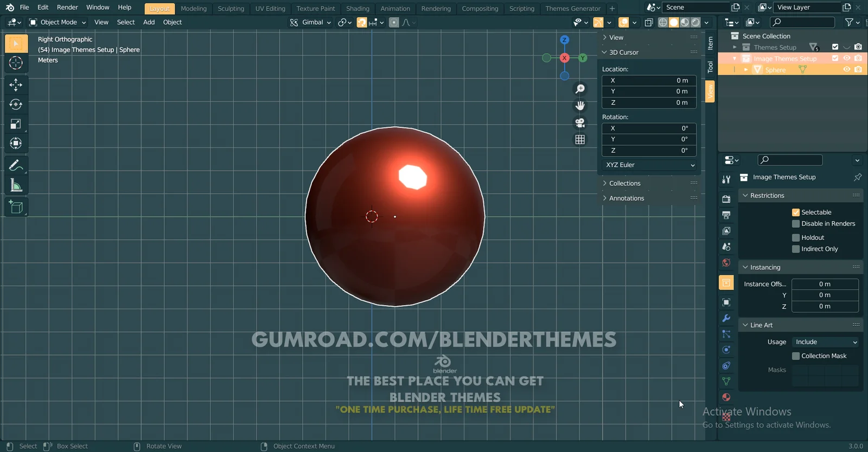The width and height of the screenshot is (868, 452).
Task: Open the Tool properties tab icon
Action: tap(726, 179)
